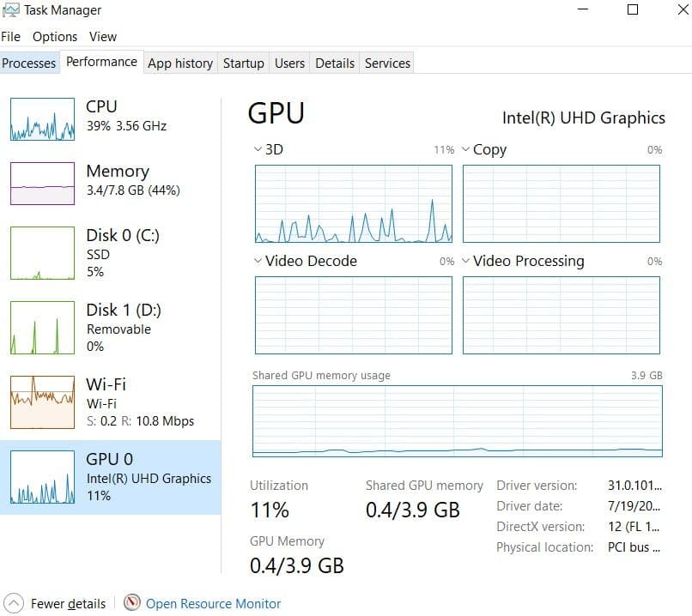Image resolution: width=692 pixels, height=616 pixels.
Task: Click the Resource Monitor icon
Action: coord(133,603)
